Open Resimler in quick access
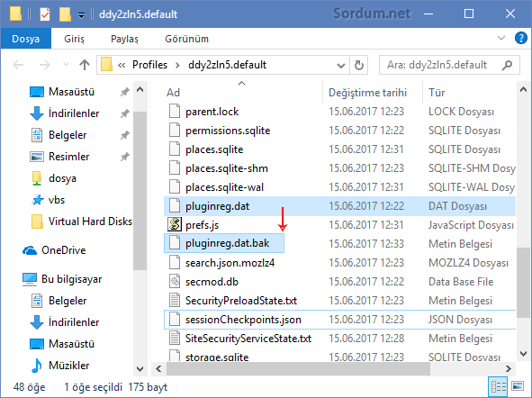The height and width of the screenshot is (398, 532). (x=59, y=157)
